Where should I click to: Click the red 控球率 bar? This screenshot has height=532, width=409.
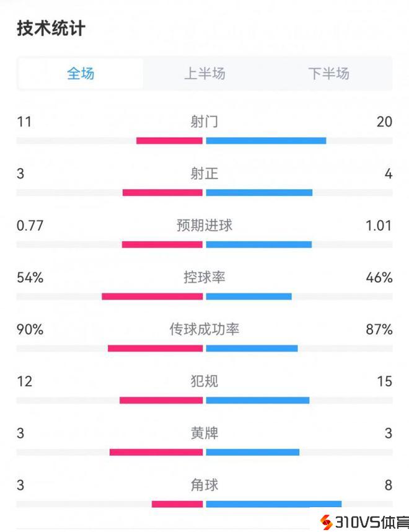[152, 296]
